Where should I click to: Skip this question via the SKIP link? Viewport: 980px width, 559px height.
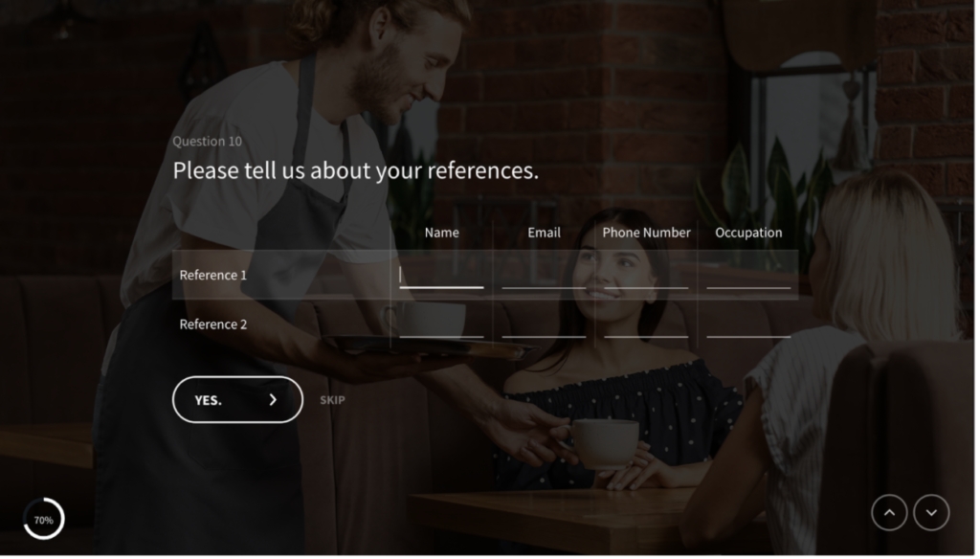point(334,402)
